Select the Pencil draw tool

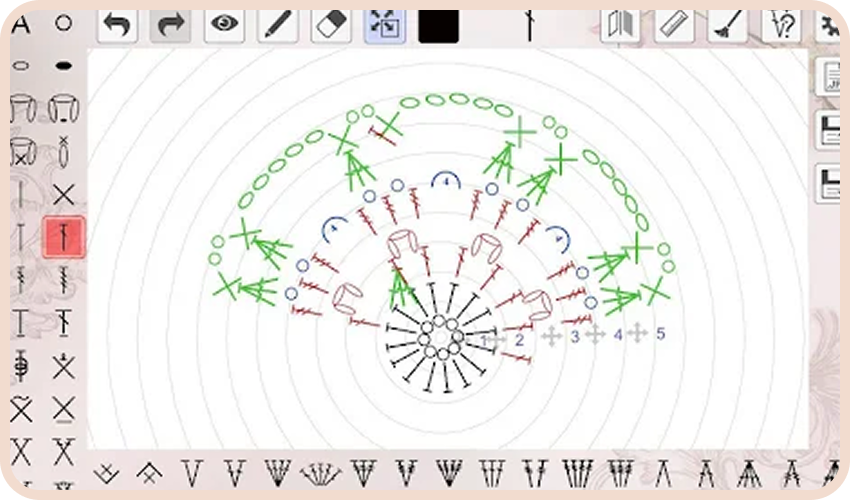[278, 25]
